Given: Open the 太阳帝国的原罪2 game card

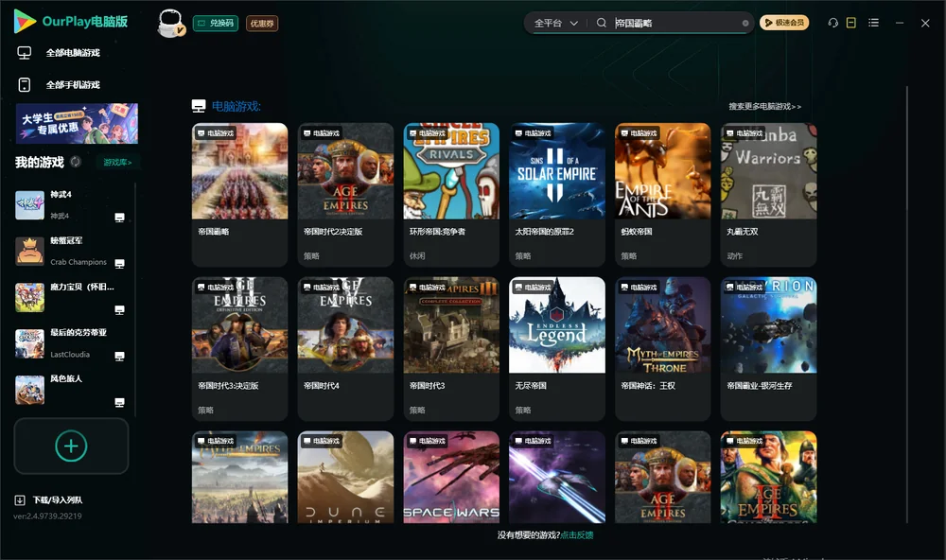Looking at the screenshot, I should [x=557, y=194].
